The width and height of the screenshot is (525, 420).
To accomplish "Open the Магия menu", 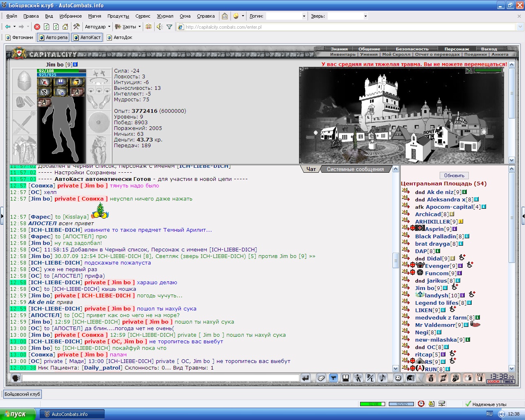I will [x=94, y=16].
